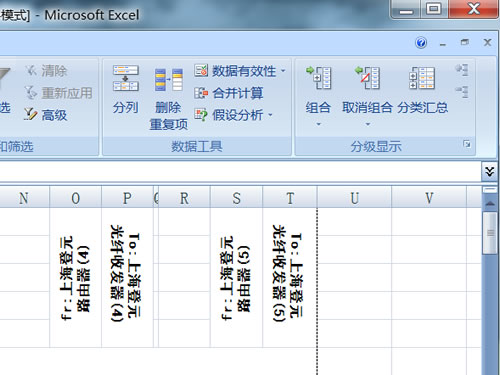Click the vertical scrollbar thumb
Screen dimensions: 500x375
tap(490, 233)
